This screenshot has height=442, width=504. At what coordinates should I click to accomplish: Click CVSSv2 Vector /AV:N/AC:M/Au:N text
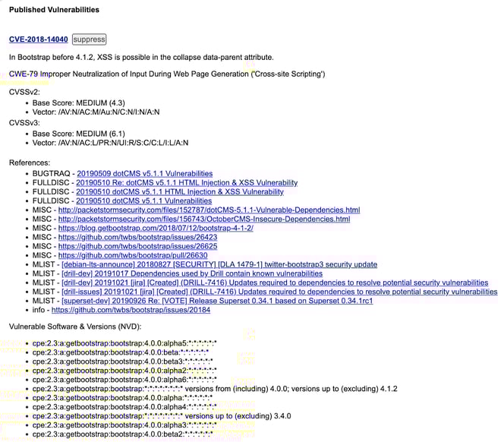click(x=96, y=112)
